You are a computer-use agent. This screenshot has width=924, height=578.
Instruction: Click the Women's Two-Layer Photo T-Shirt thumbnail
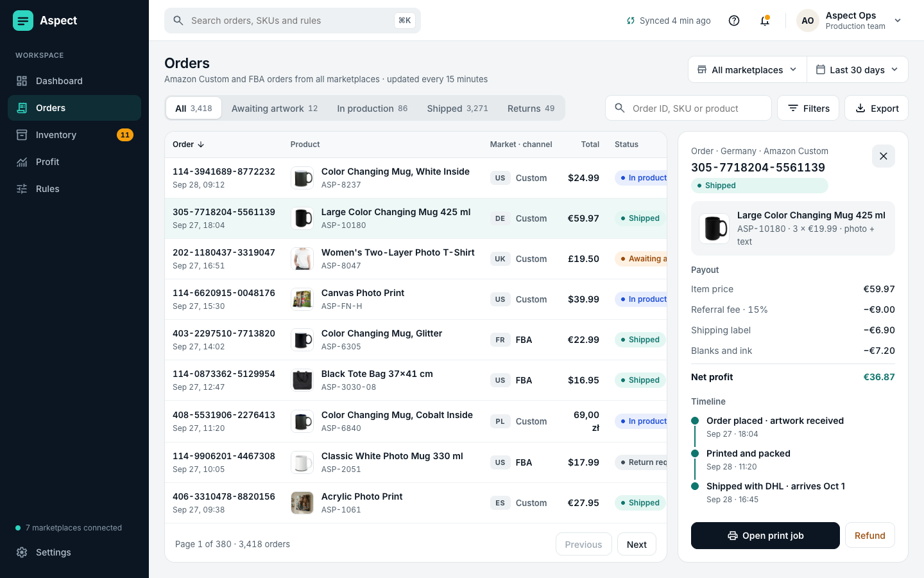pos(302,259)
